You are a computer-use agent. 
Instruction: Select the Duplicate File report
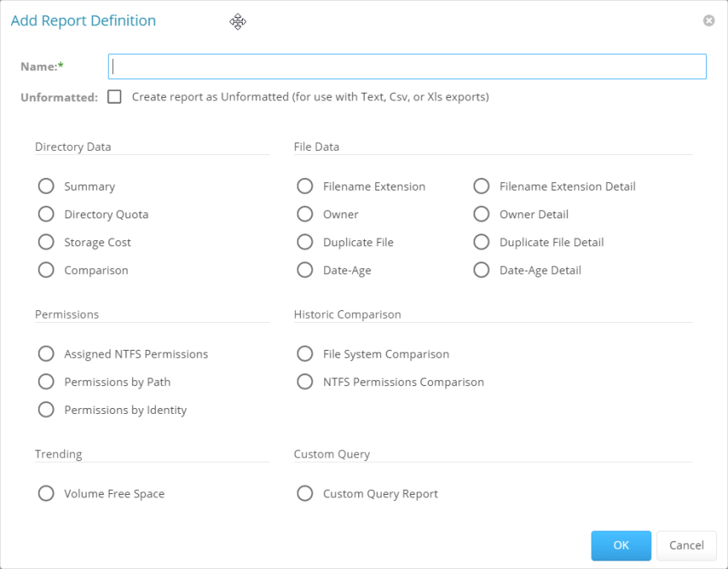click(x=305, y=242)
